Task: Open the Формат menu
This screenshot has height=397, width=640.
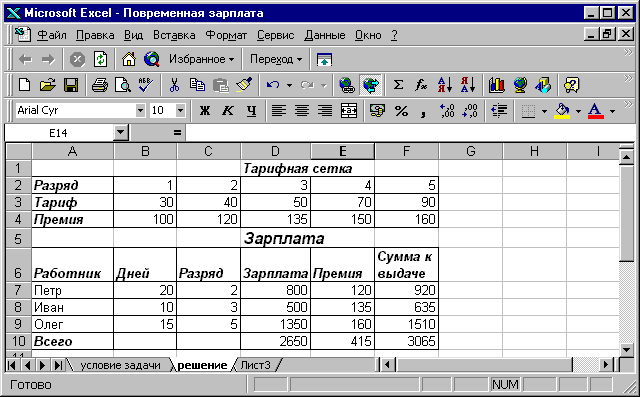Action: pos(226,35)
